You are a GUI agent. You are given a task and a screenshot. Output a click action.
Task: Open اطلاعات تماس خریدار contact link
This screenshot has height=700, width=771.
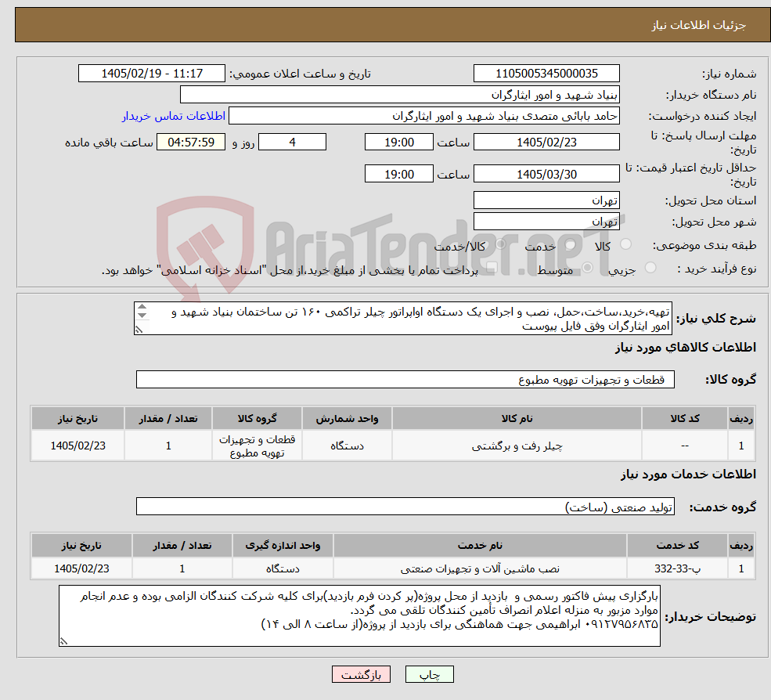tap(174, 116)
